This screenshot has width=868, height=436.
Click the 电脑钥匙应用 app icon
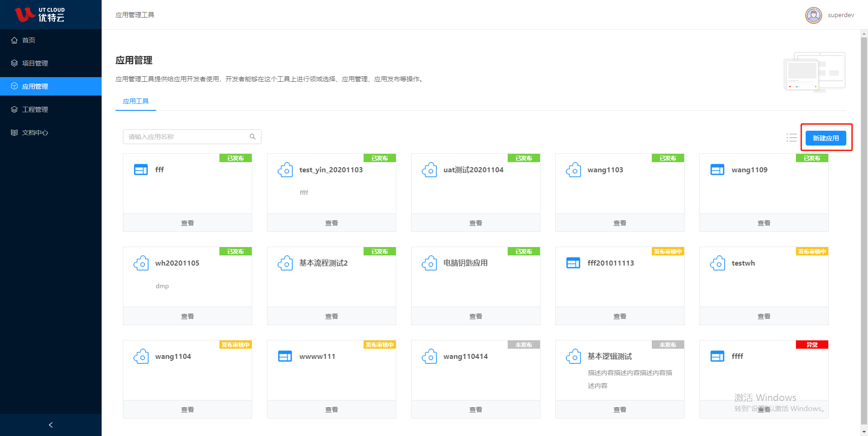point(429,263)
